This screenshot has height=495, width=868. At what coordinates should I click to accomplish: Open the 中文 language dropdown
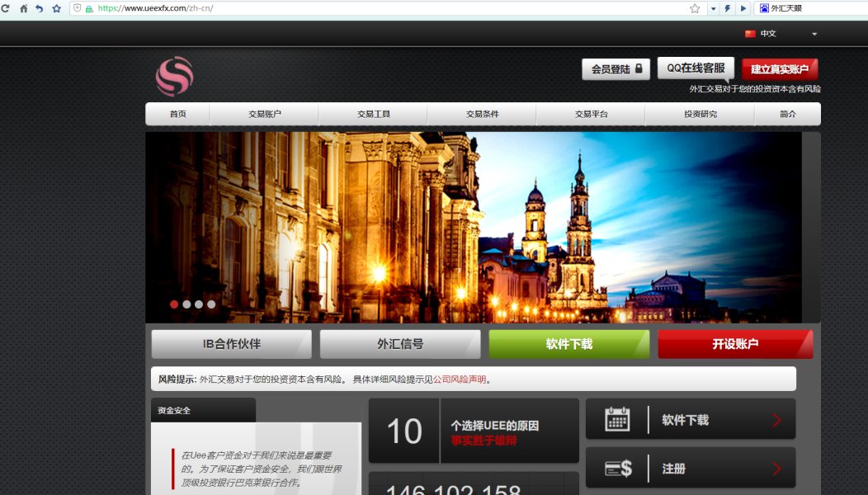pos(781,34)
